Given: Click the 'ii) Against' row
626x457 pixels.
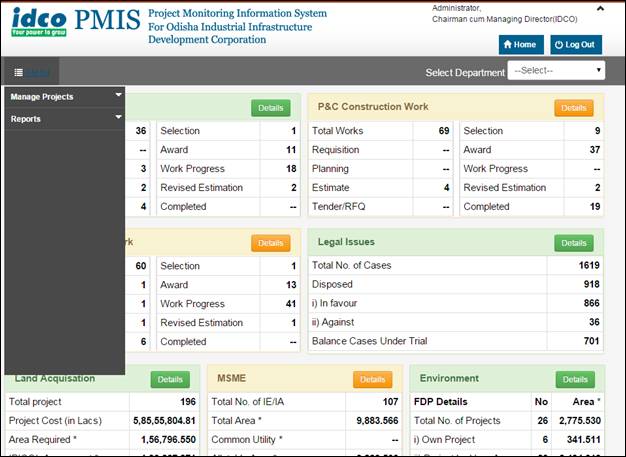Looking at the screenshot, I should tap(456, 322).
